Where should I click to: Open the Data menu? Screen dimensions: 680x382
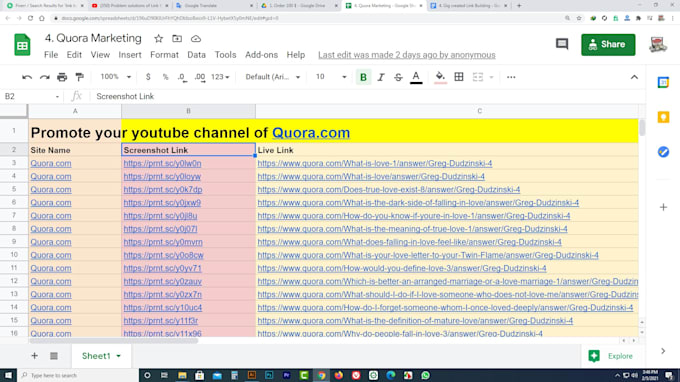[196, 55]
